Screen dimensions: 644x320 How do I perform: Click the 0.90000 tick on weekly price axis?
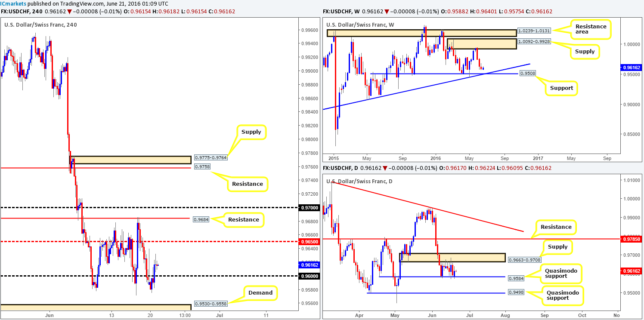[632, 104]
